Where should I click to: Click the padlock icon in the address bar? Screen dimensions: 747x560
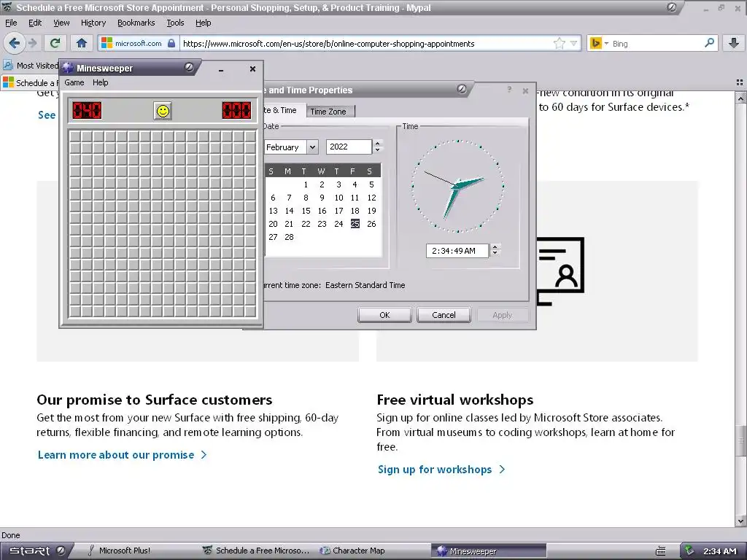171,43
